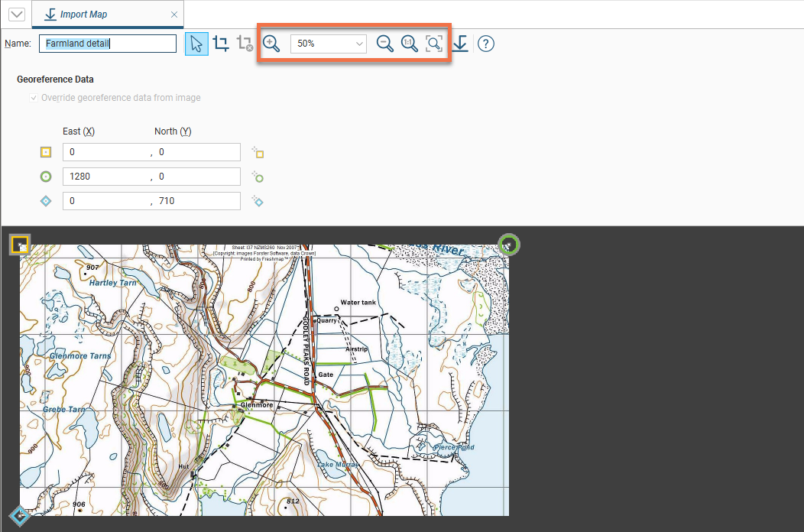
Task: Toggle Override georeference data from image
Action: pos(33,98)
